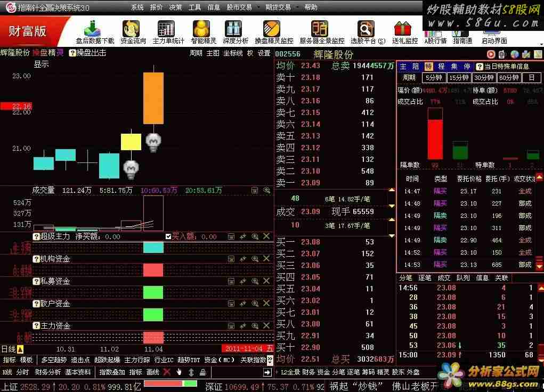Image resolution: width=544 pixels, height=392 pixels.
Task: Select the 30分钟 period button
Action: (x=484, y=78)
